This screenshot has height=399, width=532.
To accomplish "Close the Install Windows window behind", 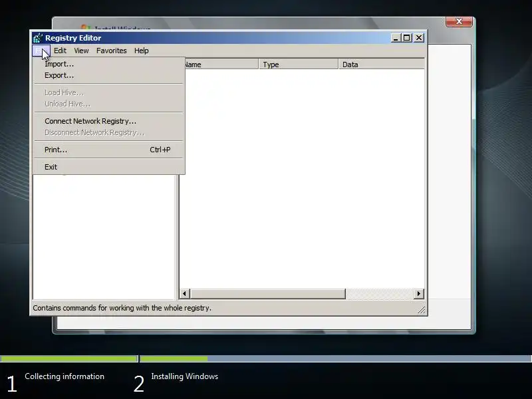I will point(459,21).
